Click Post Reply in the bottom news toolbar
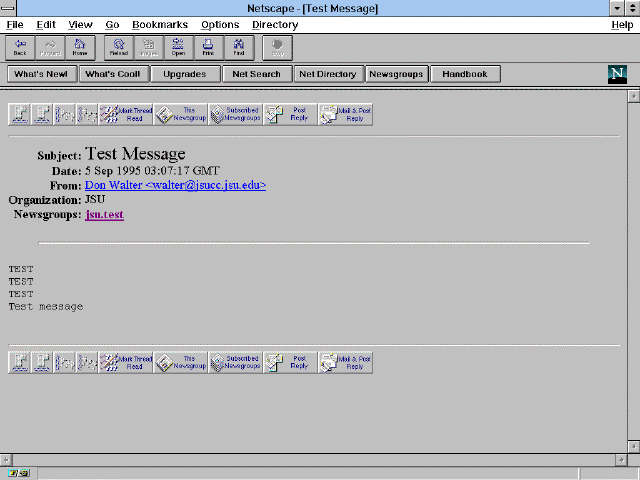 (290, 362)
